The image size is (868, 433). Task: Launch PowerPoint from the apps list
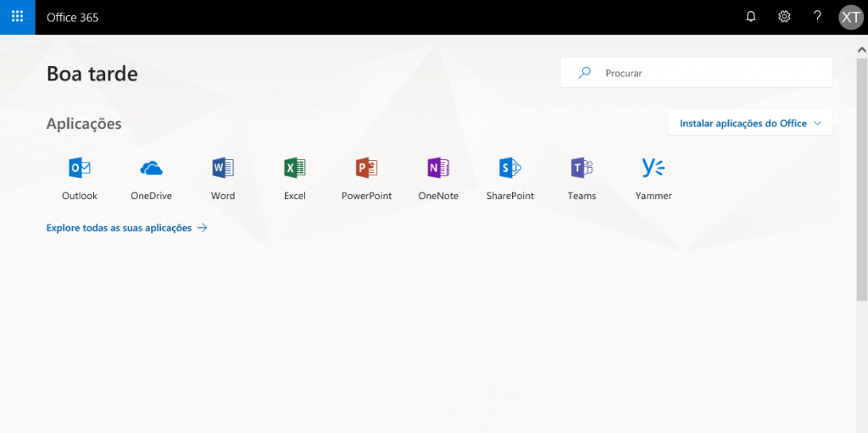click(366, 178)
